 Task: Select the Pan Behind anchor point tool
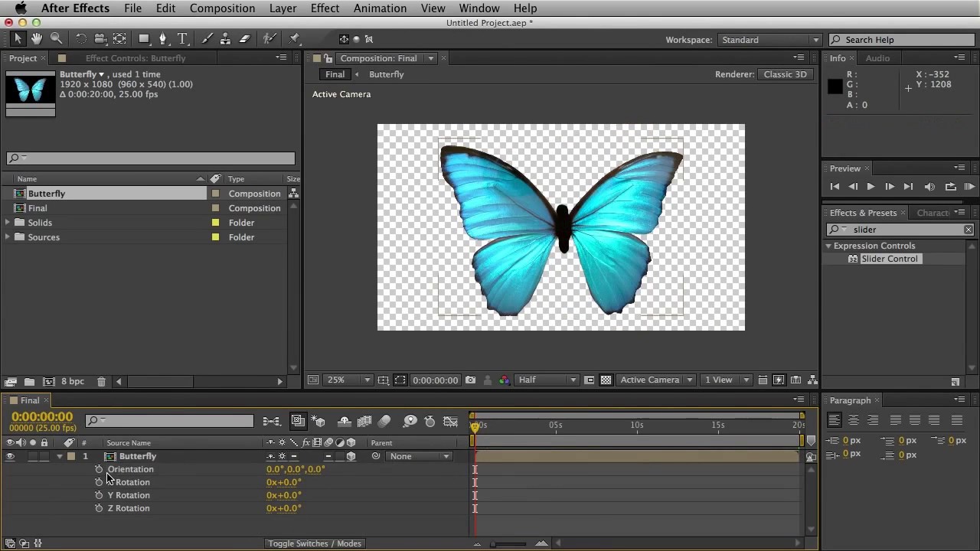[x=120, y=38]
